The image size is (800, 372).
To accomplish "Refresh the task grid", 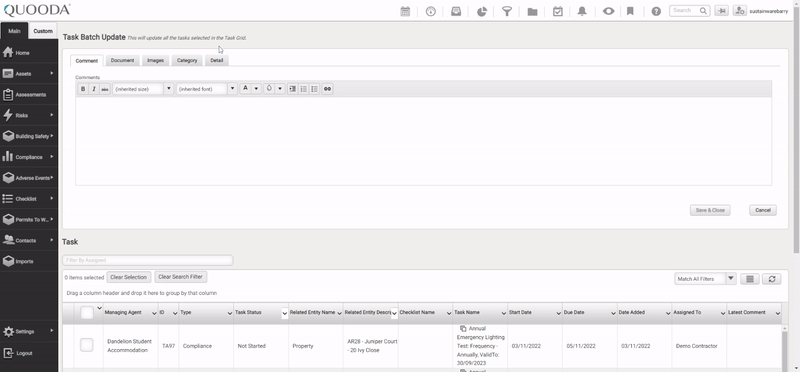I will tap(771, 279).
